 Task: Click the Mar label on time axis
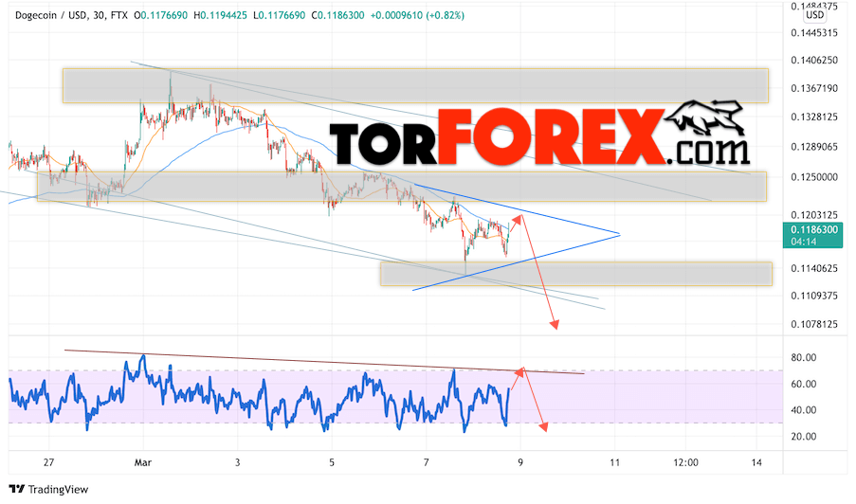click(142, 462)
